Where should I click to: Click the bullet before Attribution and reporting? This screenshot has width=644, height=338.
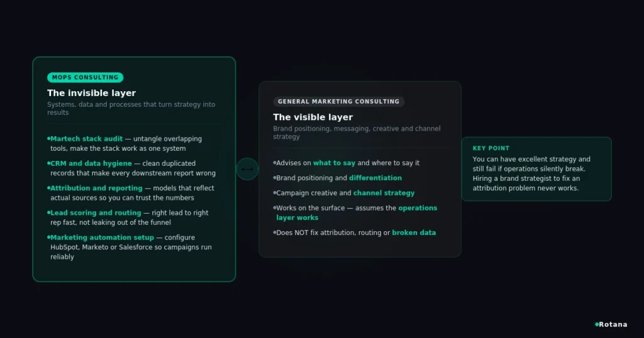tap(48, 188)
